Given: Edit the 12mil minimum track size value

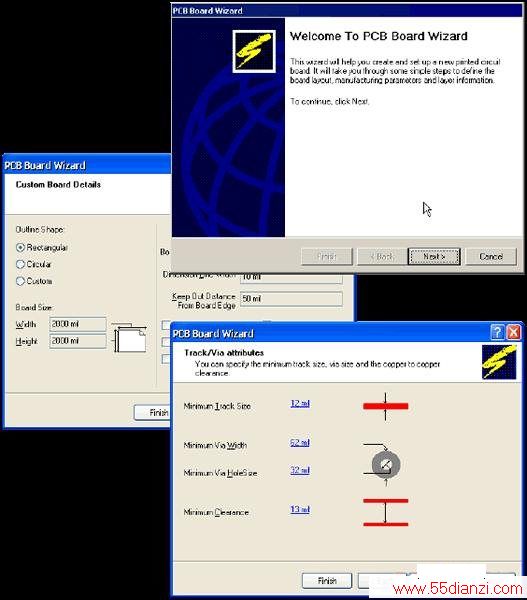Looking at the screenshot, I should (300, 404).
